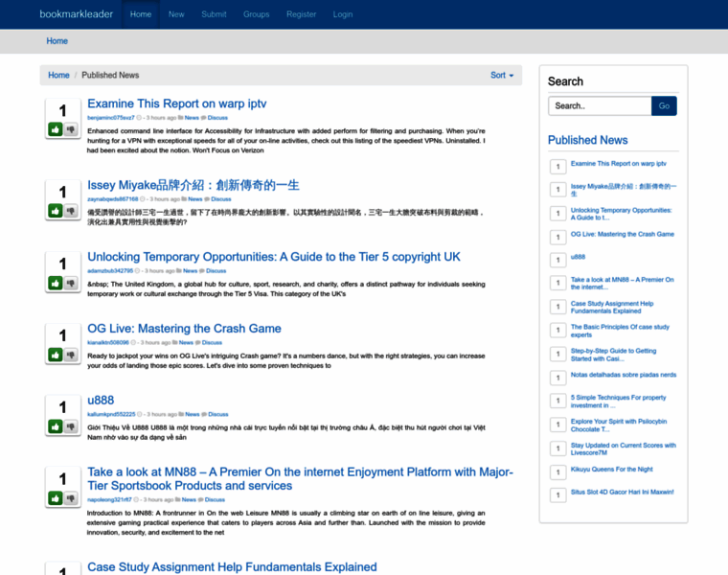Click the Go search button
Image resolution: width=728 pixels, height=575 pixels.
pos(664,106)
